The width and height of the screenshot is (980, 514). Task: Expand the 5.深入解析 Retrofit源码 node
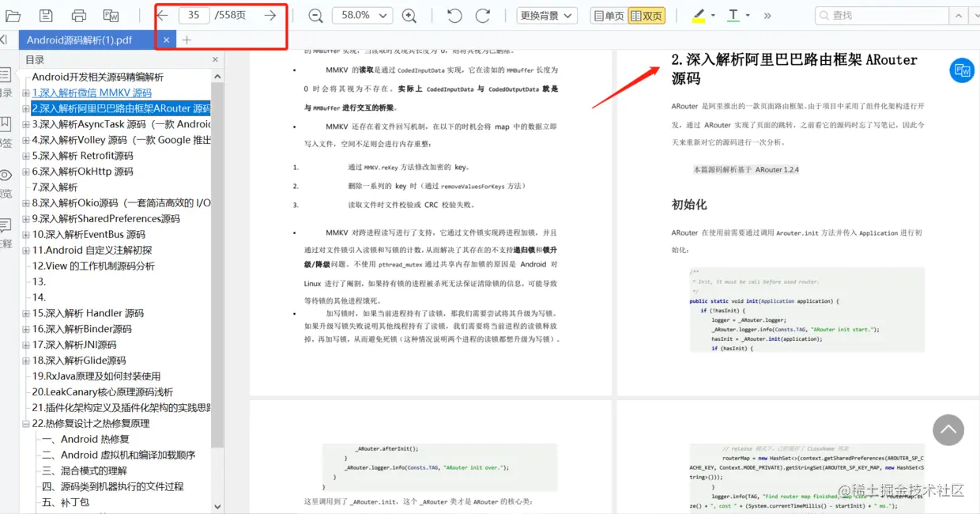coord(26,157)
